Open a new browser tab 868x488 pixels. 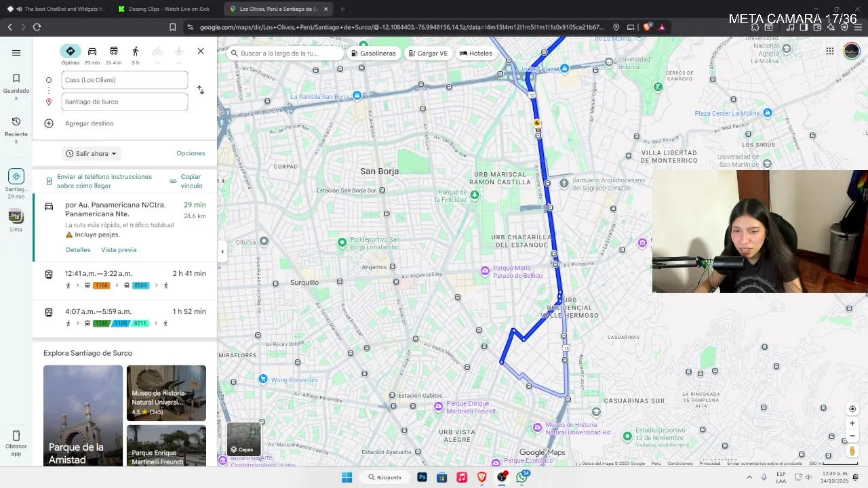342,9
